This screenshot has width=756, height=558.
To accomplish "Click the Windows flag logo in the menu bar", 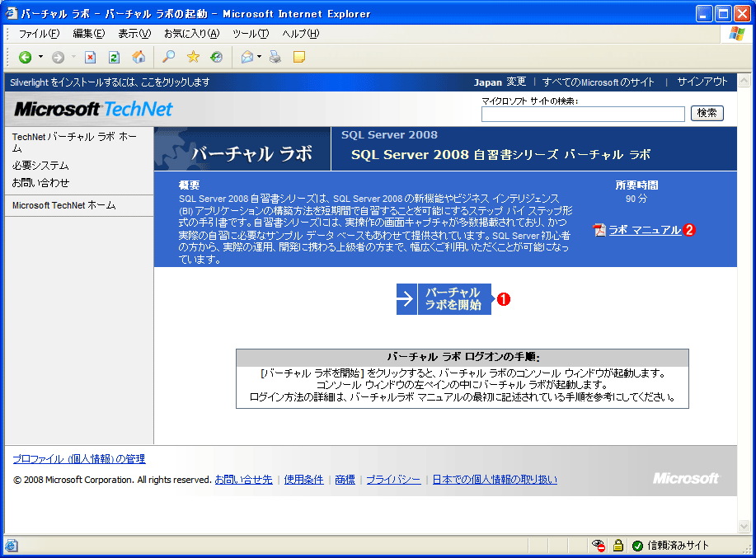I will (737, 34).
